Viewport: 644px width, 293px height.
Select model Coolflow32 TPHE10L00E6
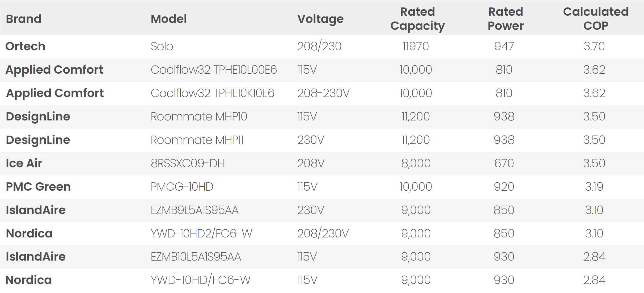click(214, 70)
